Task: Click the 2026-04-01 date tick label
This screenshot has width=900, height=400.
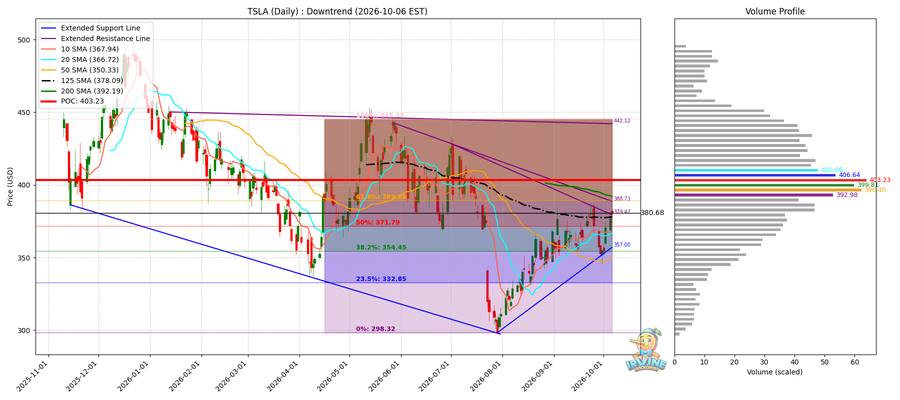Action: 285,376
